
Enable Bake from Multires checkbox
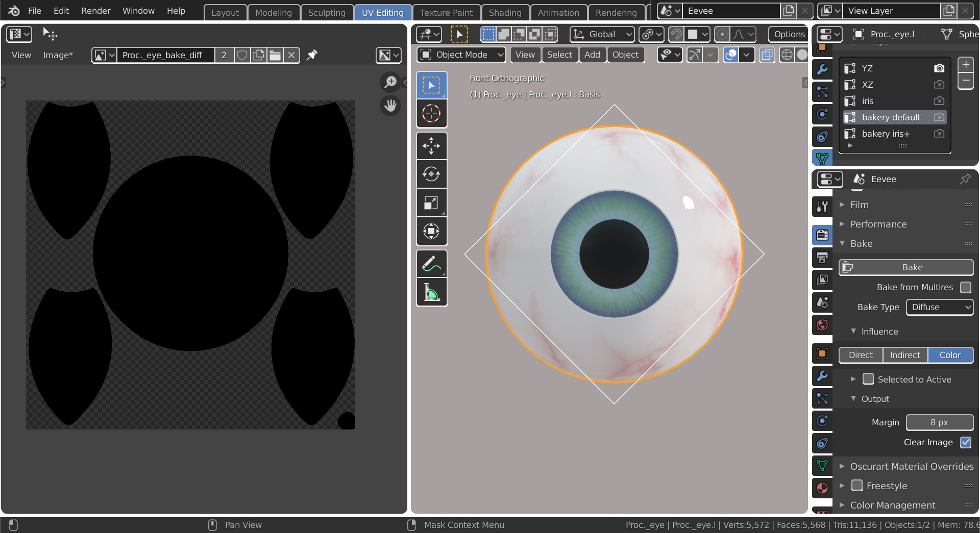click(966, 287)
